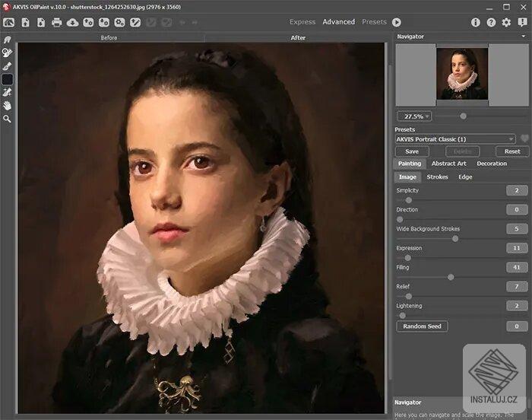This screenshot has width=532, height=420.
Task: Click the Open image icon in toolbar
Action: pyautogui.click(x=26, y=22)
